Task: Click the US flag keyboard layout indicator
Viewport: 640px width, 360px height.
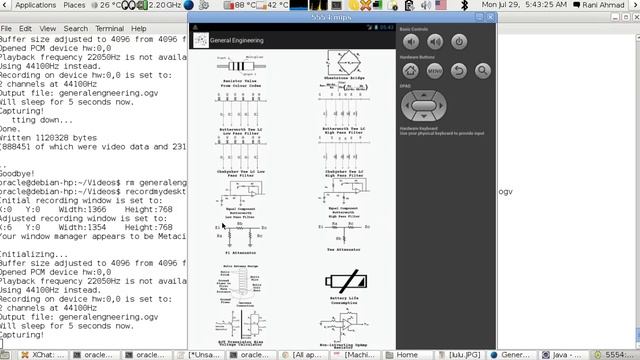Action: pyautogui.click(x=441, y=5)
